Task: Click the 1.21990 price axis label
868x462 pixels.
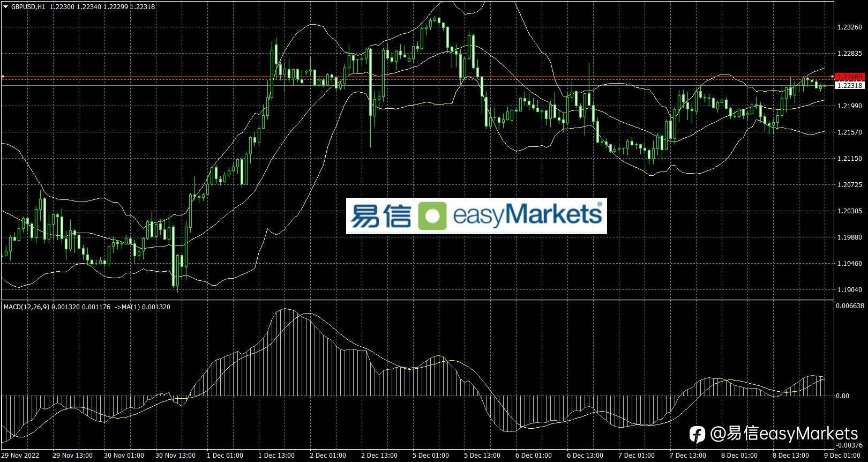Action: pyautogui.click(x=849, y=106)
